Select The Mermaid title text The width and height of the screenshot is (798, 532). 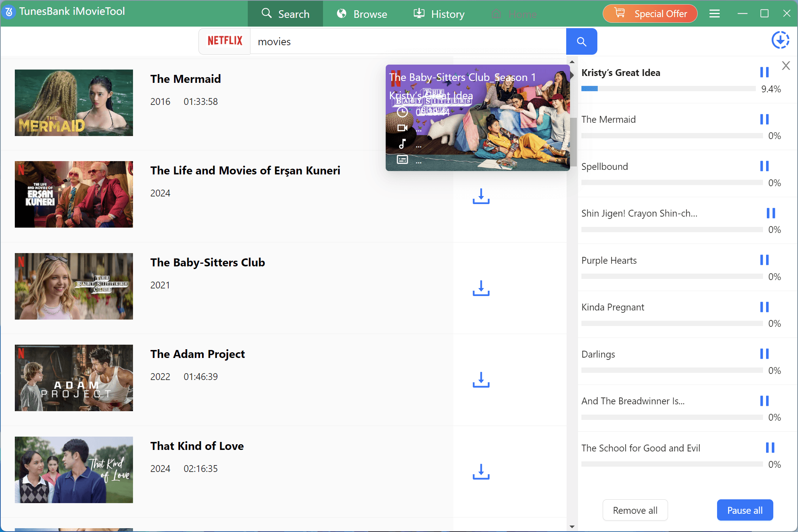[x=185, y=79]
